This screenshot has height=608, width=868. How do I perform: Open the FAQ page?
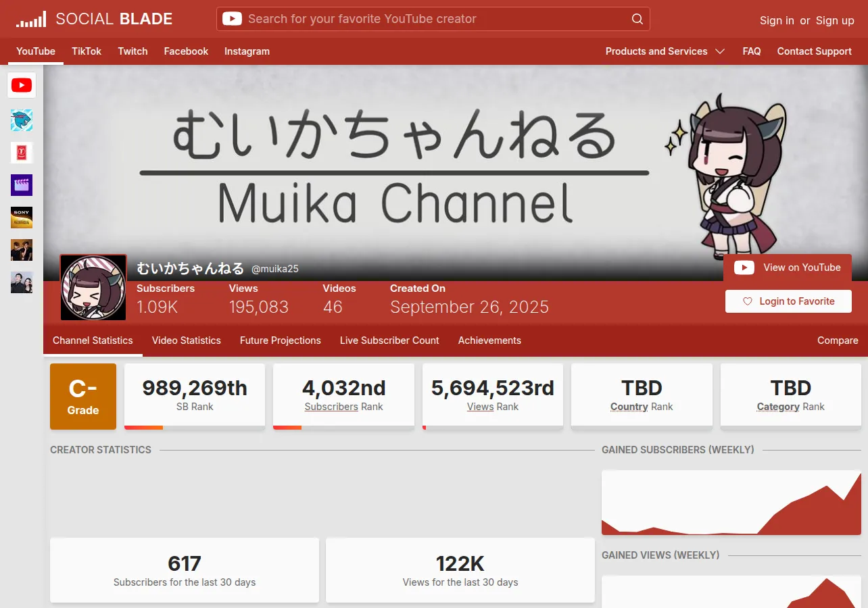[x=752, y=51]
